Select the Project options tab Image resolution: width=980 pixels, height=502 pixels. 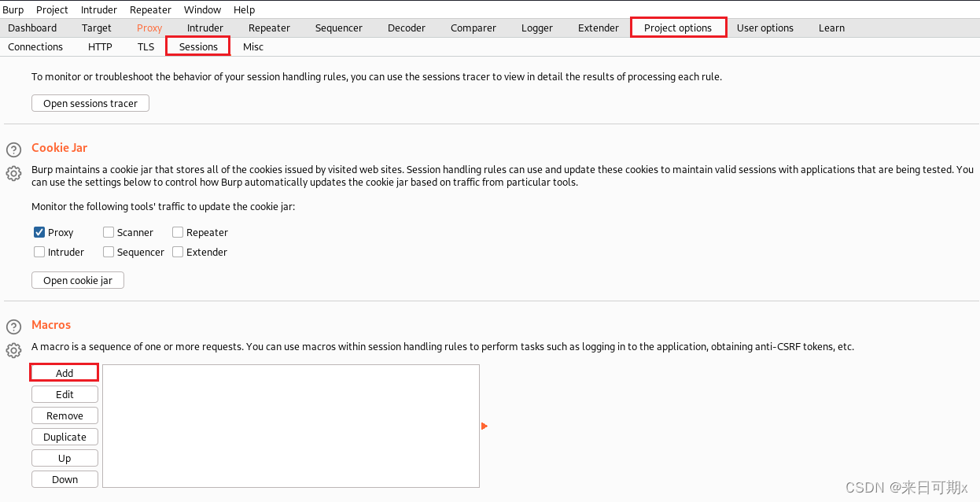point(678,28)
